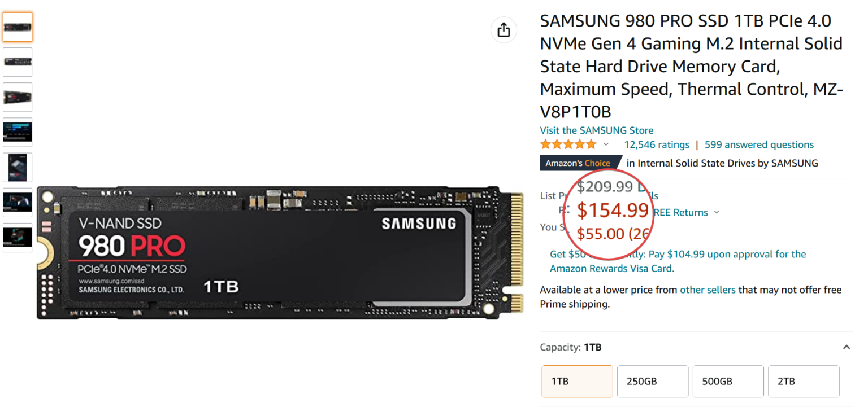Select the first product thumbnail

click(x=18, y=27)
